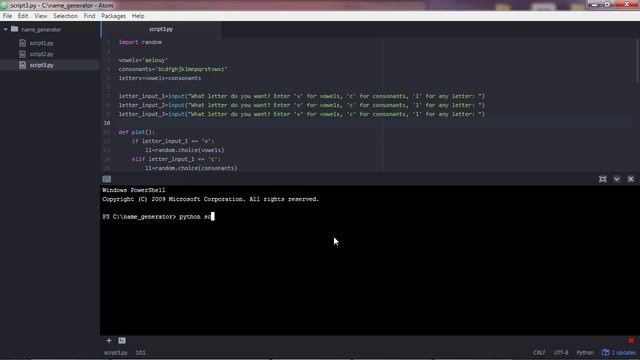Click the Atom icon in title bar
Screen dimensions: 640x360
[x=4, y=5]
